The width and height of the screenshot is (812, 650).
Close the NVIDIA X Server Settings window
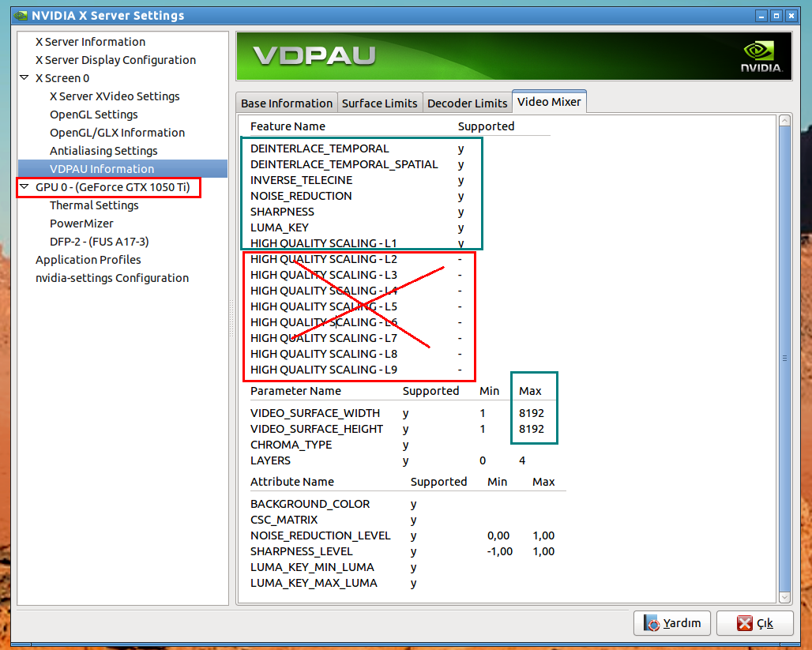[791, 16]
